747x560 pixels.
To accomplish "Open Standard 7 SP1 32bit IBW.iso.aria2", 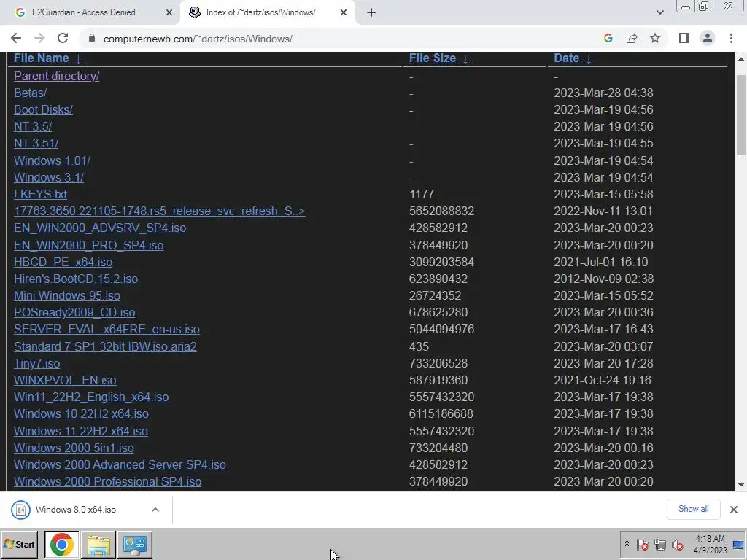I will pyautogui.click(x=105, y=346).
